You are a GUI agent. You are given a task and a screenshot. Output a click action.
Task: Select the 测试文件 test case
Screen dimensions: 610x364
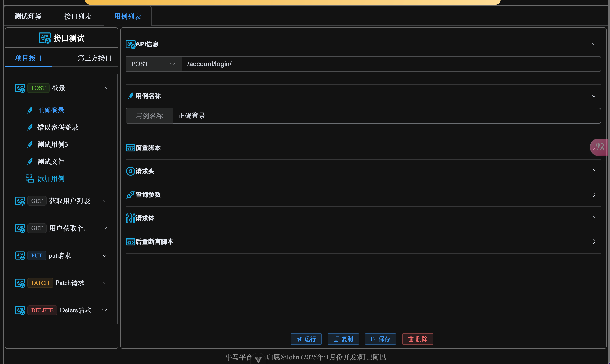pos(51,162)
